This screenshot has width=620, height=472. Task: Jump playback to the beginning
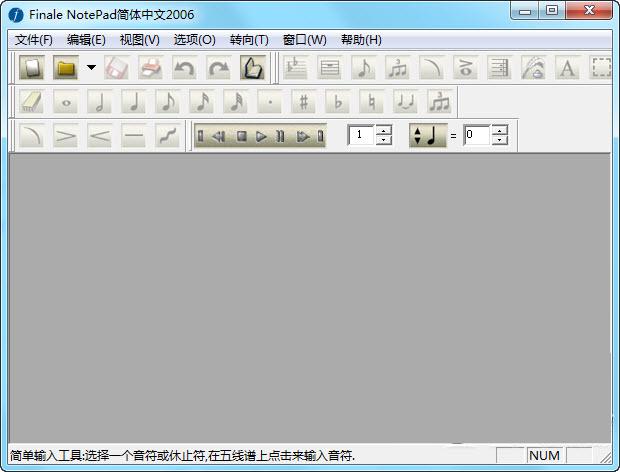click(201, 136)
